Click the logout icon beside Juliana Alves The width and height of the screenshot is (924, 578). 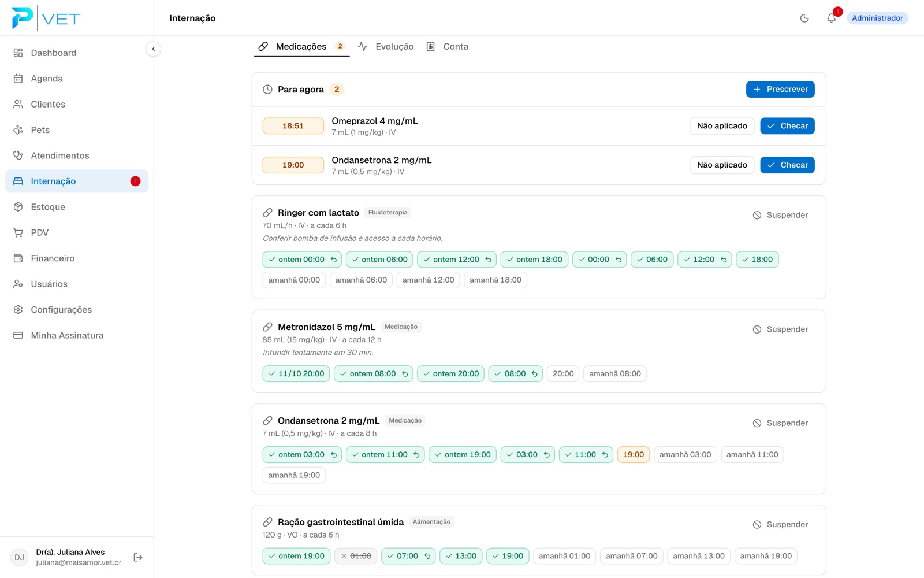[138, 557]
